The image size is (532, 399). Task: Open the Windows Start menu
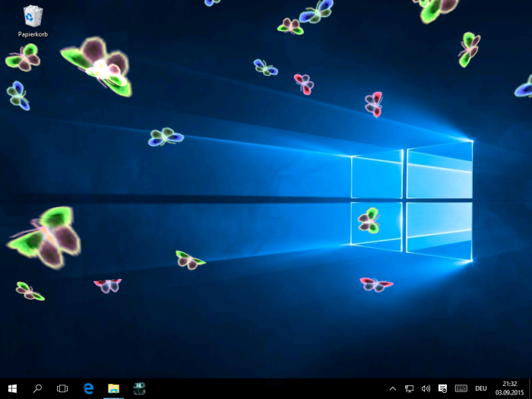(12, 388)
